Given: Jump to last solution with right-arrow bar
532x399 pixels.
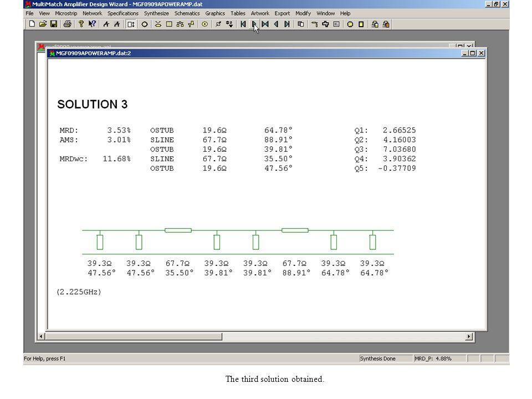Looking at the screenshot, I should coord(287,24).
